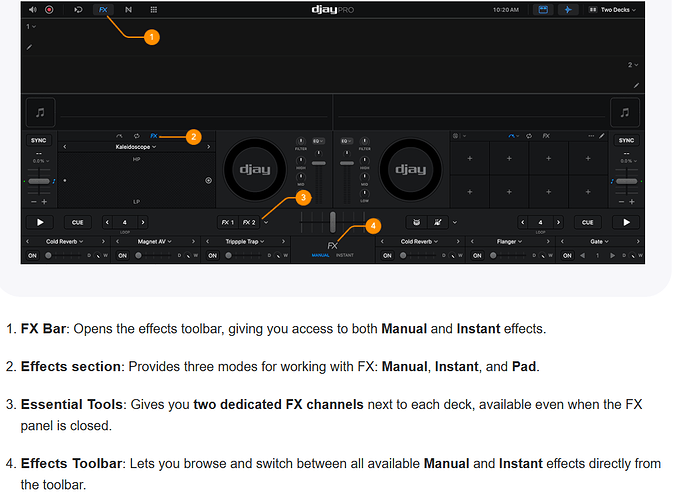This screenshot has width=680, height=500.
Task: Expand the deck 2 waveform dropdown
Action: pyautogui.click(x=633, y=65)
